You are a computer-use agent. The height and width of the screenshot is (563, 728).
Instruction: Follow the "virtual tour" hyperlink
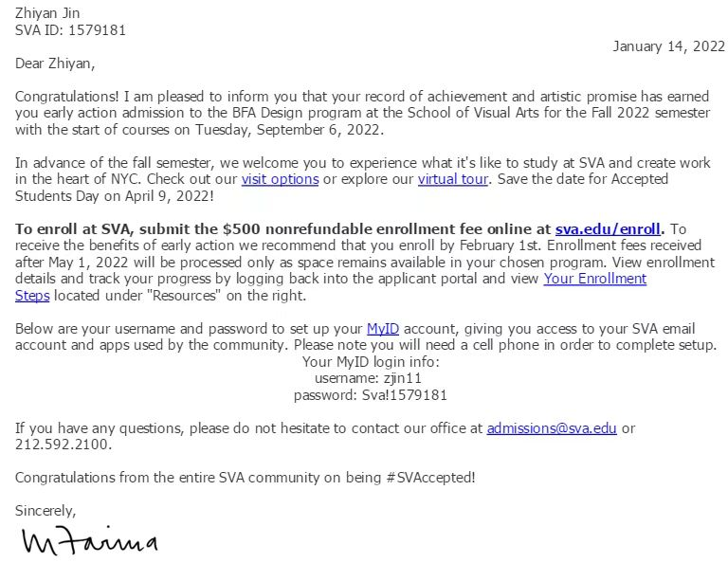(453, 179)
